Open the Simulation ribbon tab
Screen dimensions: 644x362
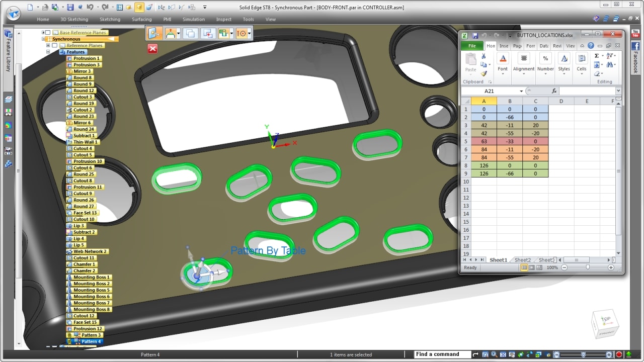[x=194, y=19]
